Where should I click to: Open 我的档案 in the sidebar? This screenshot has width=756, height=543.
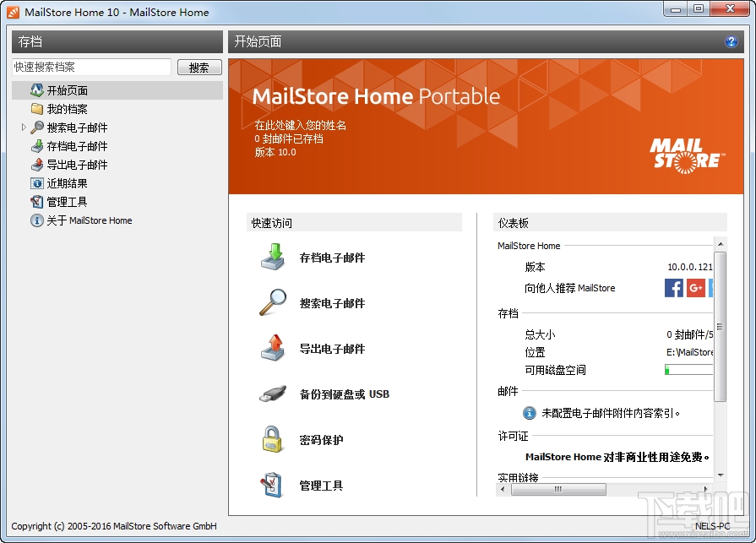click(x=67, y=109)
